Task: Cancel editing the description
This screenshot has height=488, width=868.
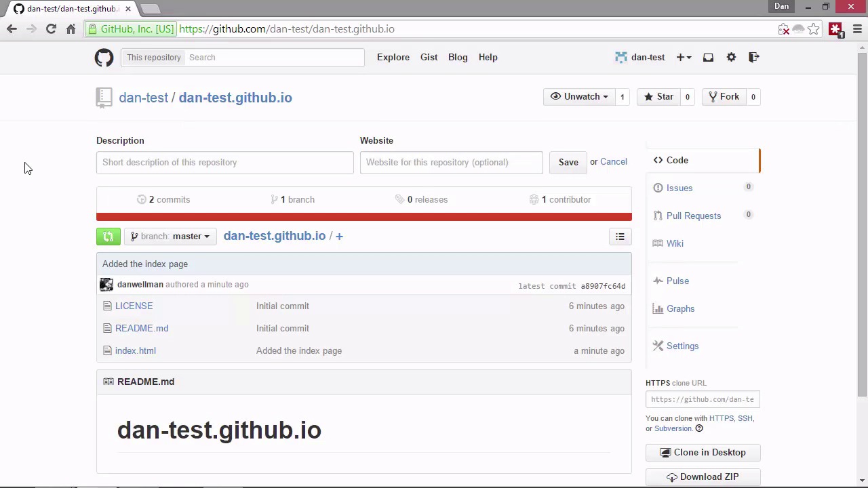Action: (x=613, y=162)
